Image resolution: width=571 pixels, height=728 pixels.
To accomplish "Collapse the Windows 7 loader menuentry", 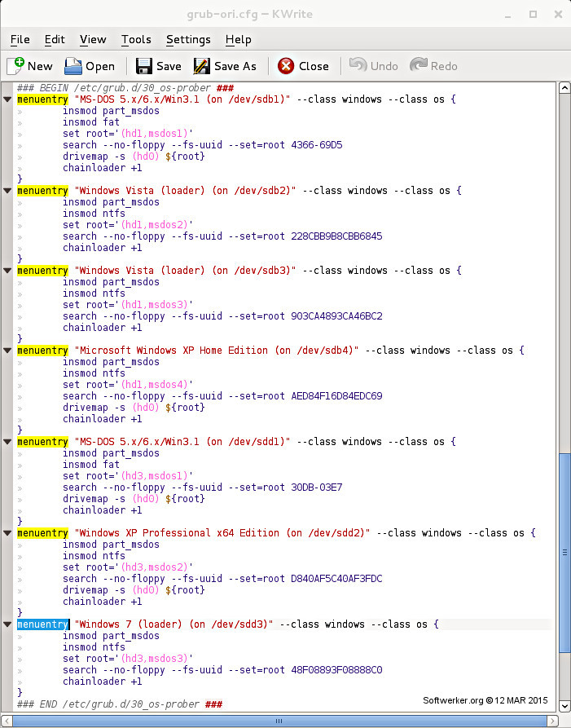I will pyautogui.click(x=7, y=624).
